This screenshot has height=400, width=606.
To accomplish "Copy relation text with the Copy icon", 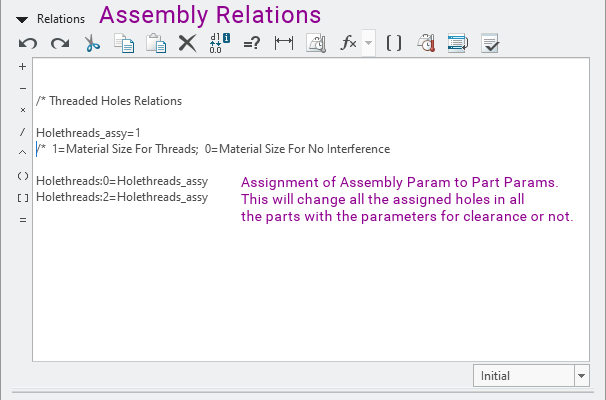I will point(124,43).
